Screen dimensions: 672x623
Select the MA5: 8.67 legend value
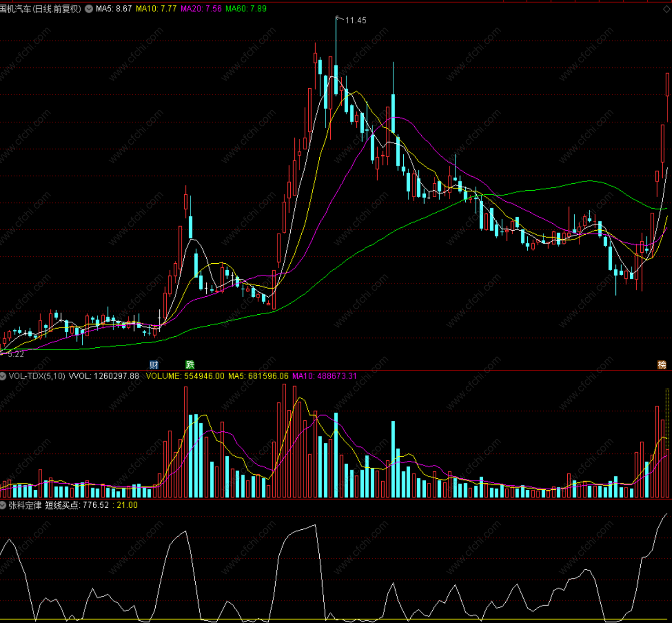tap(114, 9)
